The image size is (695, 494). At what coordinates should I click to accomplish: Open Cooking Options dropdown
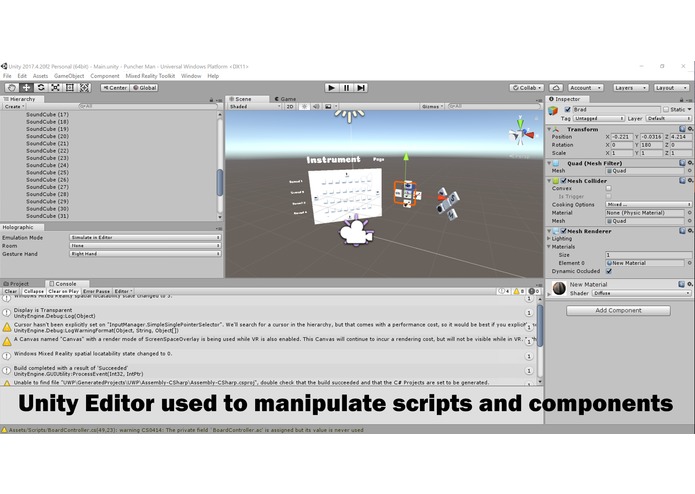648,204
